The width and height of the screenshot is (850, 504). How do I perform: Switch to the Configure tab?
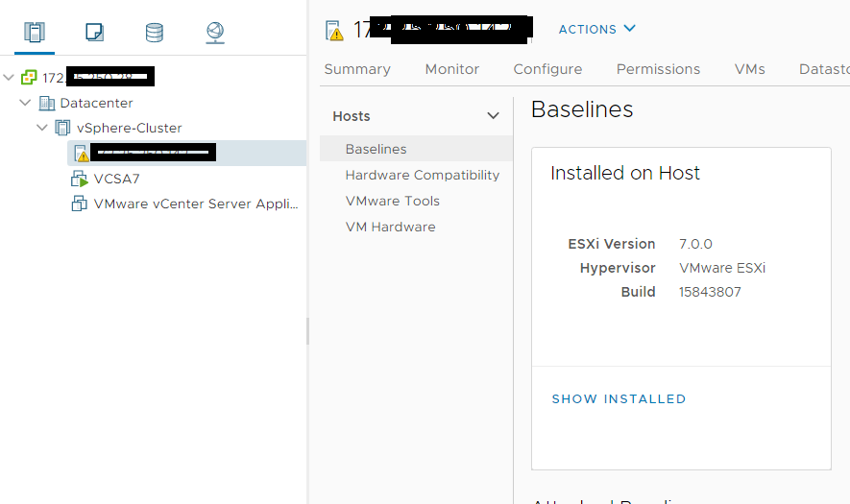point(547,69)
